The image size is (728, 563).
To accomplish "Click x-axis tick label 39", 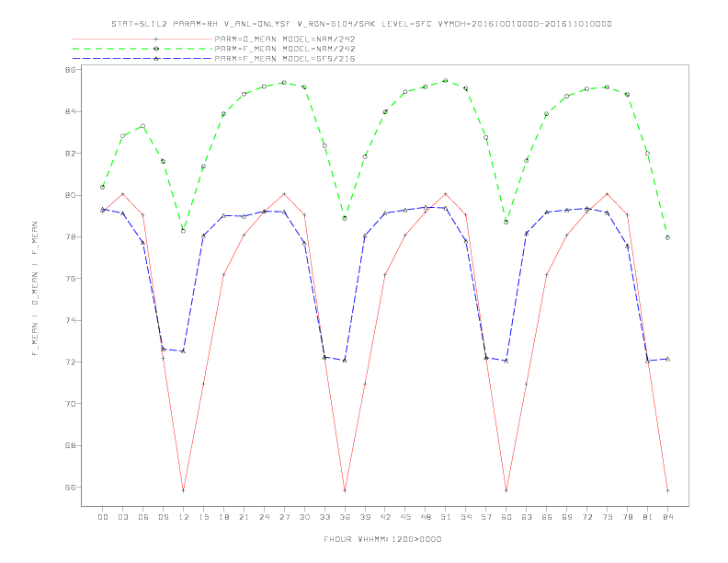I will [x=365, y=517].
